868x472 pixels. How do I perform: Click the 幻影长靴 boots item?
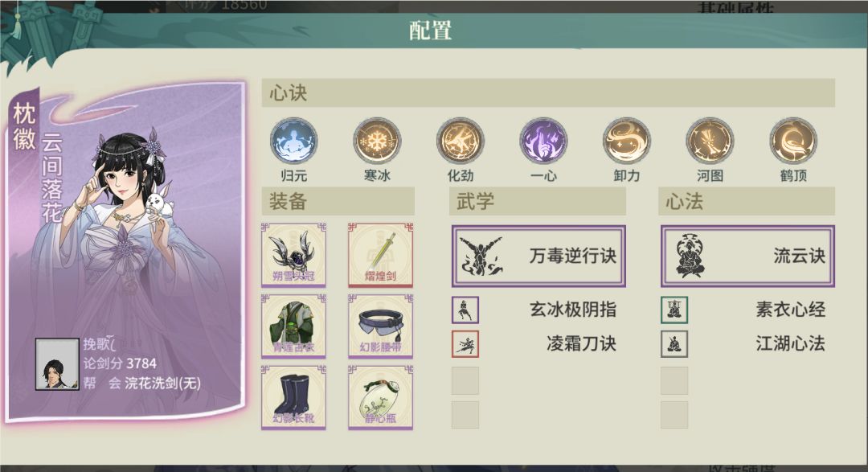[x=293, y=397]
